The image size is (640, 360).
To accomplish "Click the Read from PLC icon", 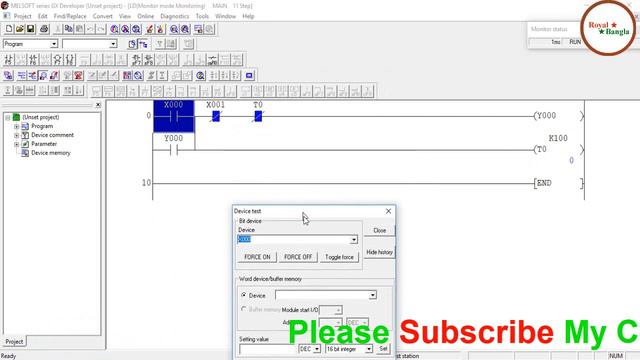I will coord(160,29).
